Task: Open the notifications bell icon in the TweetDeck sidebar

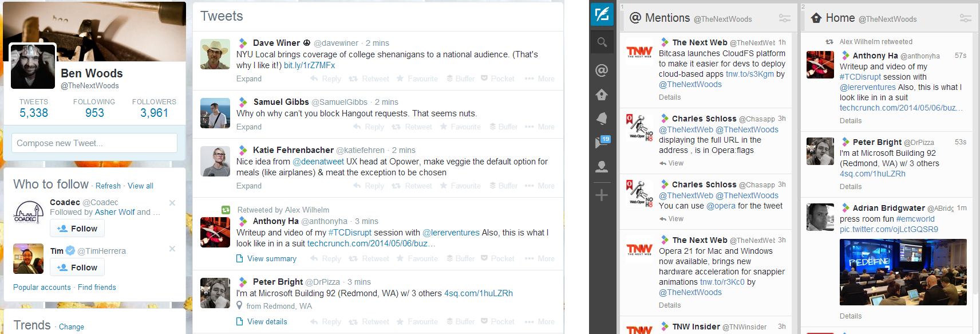Action: (602, 118)
